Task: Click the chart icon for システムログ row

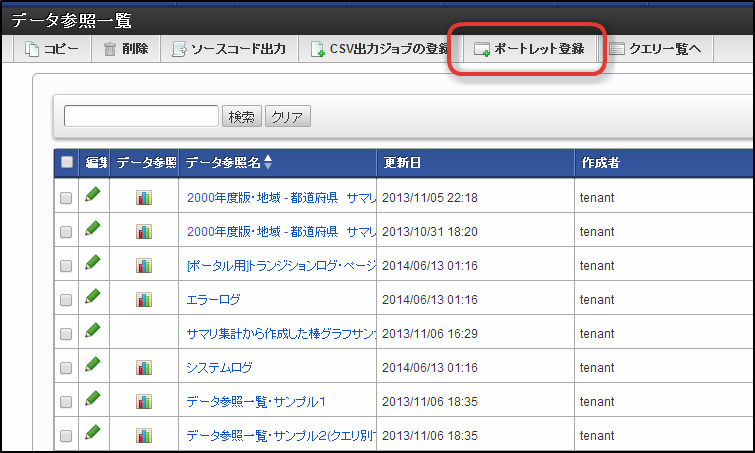Action: coord(143,367)
